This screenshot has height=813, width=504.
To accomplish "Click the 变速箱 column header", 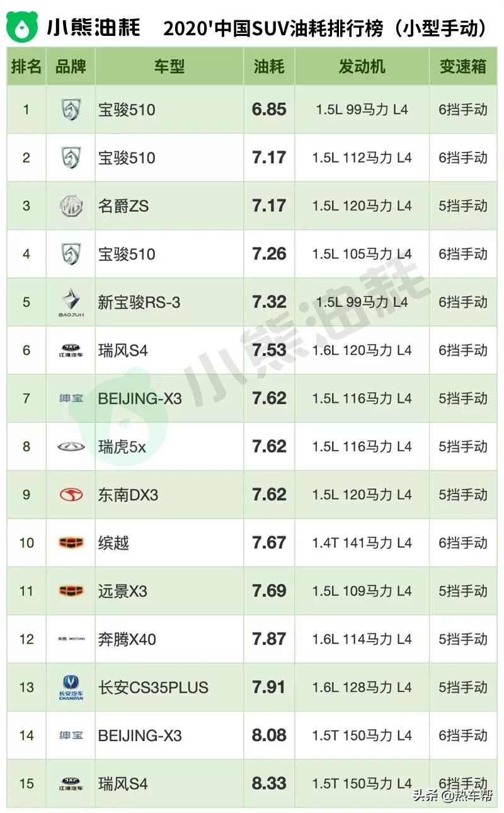I will 463,66.
